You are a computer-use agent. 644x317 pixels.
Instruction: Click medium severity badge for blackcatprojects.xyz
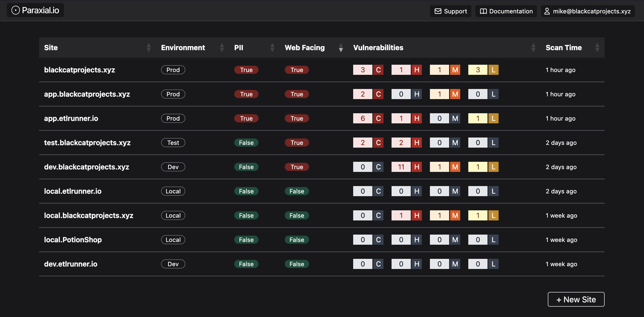[445, 70]
